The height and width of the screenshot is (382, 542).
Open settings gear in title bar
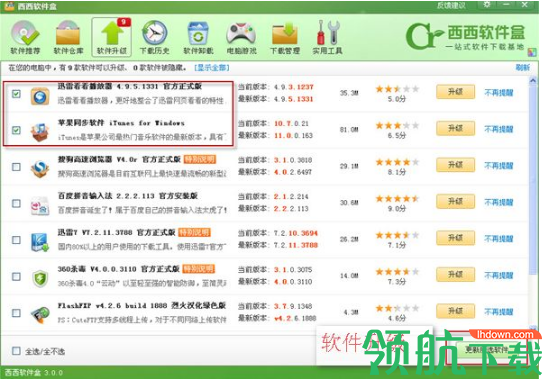click(487, 5)
